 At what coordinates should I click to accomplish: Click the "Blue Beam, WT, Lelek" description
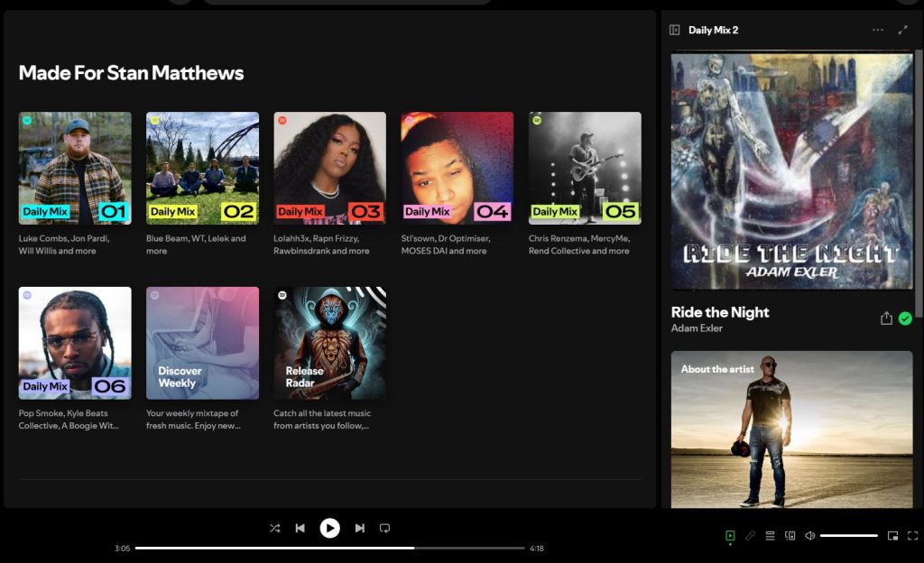196,245
